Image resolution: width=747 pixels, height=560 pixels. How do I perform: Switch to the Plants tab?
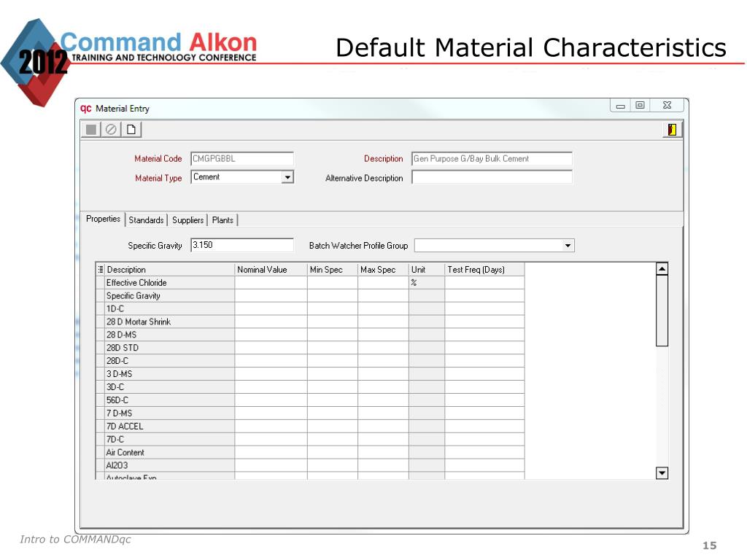(x=222, y=220)
